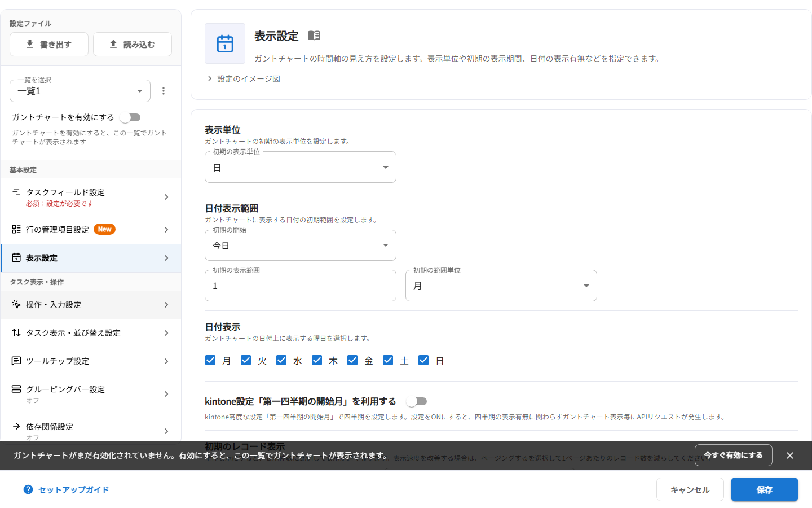Open 行の管理項目設定 menu item

[91, 230]
